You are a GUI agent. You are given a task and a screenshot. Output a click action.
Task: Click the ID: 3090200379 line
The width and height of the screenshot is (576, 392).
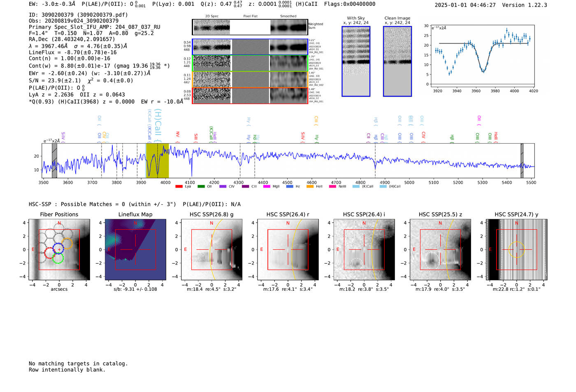point(78,15)
